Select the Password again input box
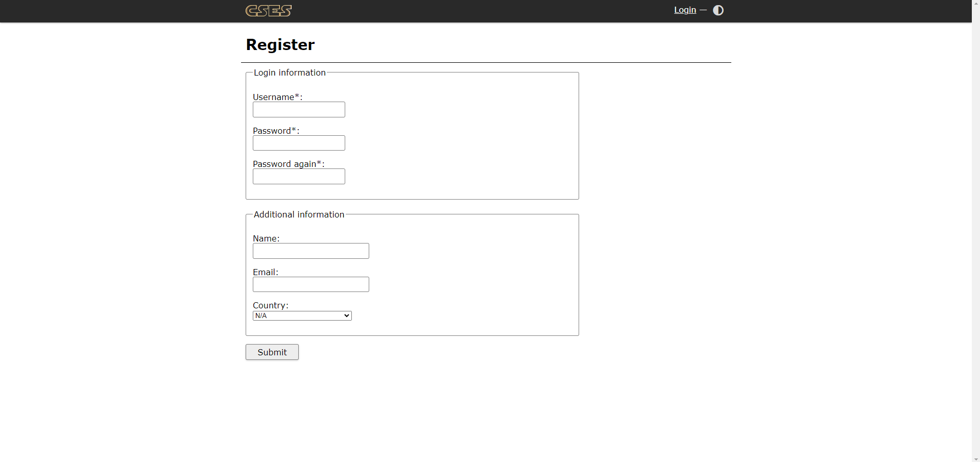 point(299,177)
